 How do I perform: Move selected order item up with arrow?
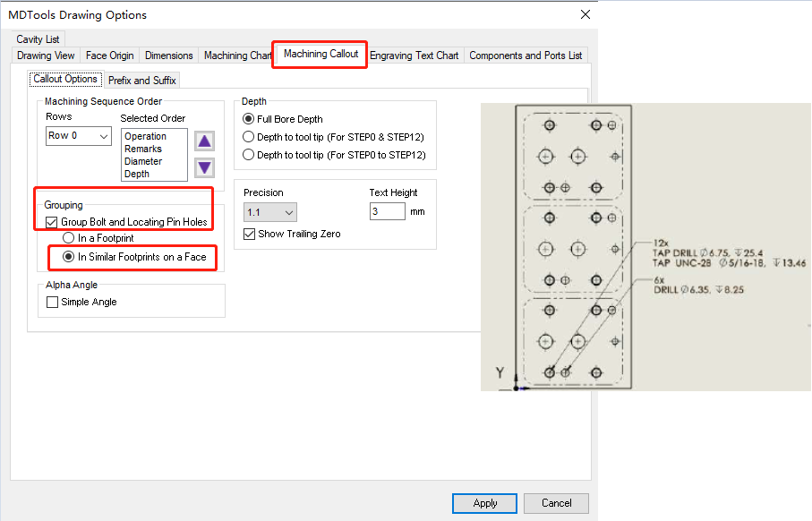(204, 141)
